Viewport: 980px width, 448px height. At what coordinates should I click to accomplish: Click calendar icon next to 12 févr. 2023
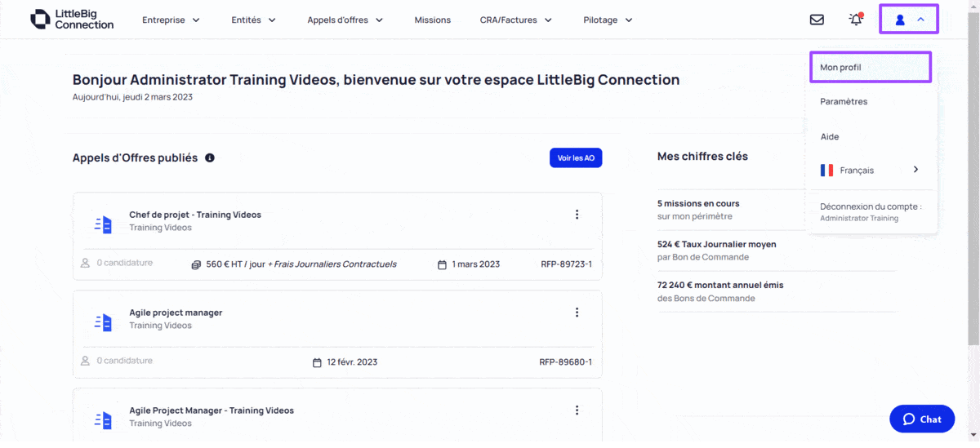click(318, 362)
